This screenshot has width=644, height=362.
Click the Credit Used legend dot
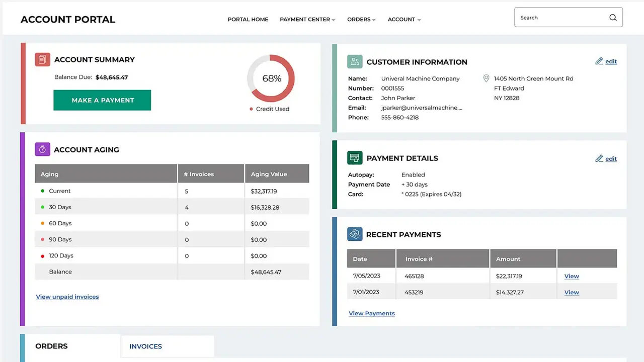click(x=251, y=109)
